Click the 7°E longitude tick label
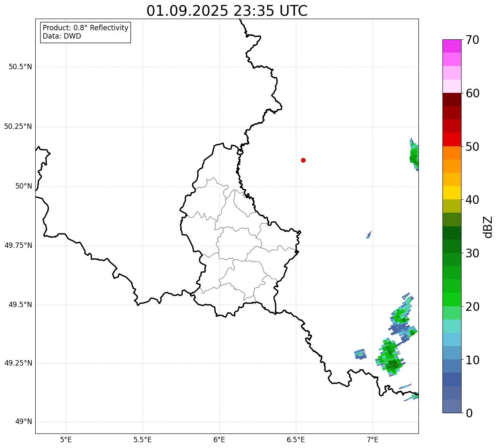This screenshot has height=448, width=498. (x=372, y=439)
